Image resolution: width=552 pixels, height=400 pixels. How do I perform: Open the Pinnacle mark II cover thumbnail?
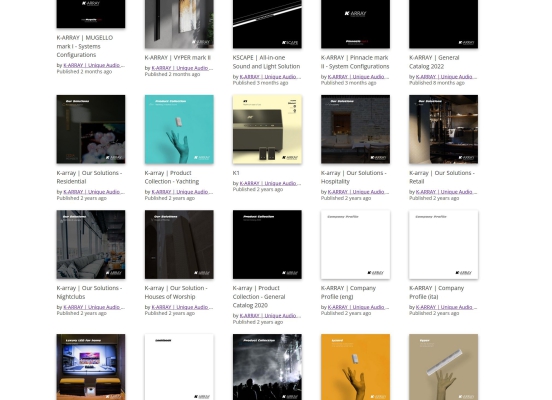[355, 24]
